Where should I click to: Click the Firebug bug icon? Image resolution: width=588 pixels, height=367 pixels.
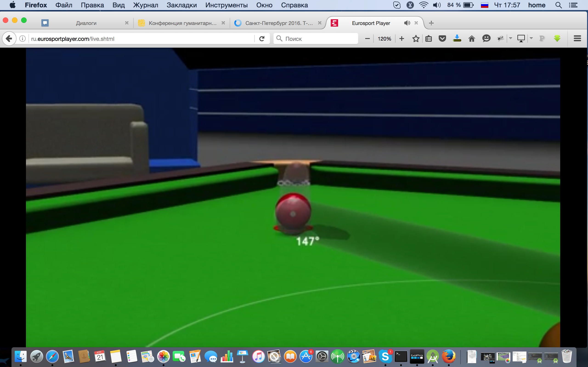coord(500,38)
